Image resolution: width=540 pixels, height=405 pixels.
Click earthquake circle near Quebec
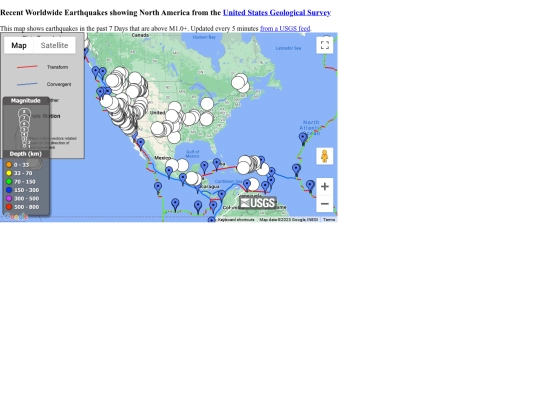pyautogui.click(x=238, y=82)
